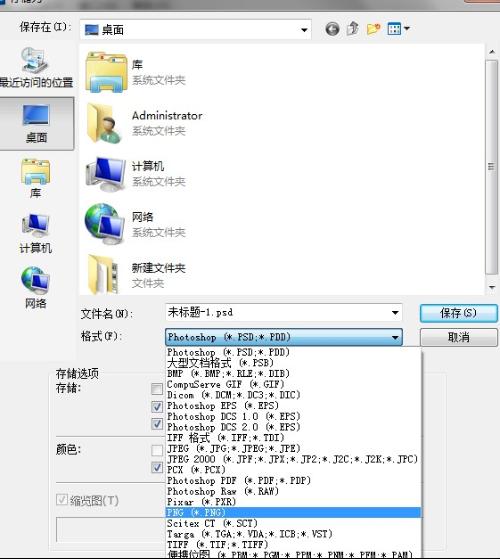The width and height of the screenshot is (500, 559).
Task: Select the 计算机 item in file list
Action: 135,174
